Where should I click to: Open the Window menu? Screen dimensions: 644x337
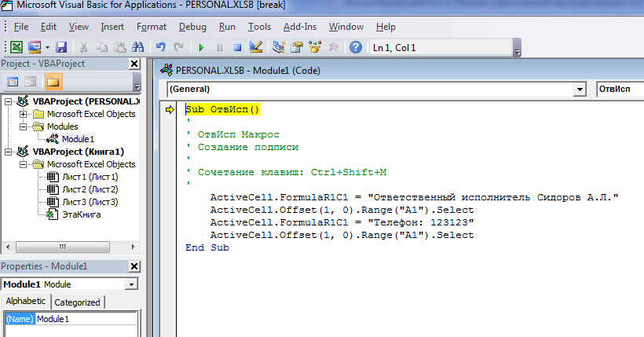[346, 27]
